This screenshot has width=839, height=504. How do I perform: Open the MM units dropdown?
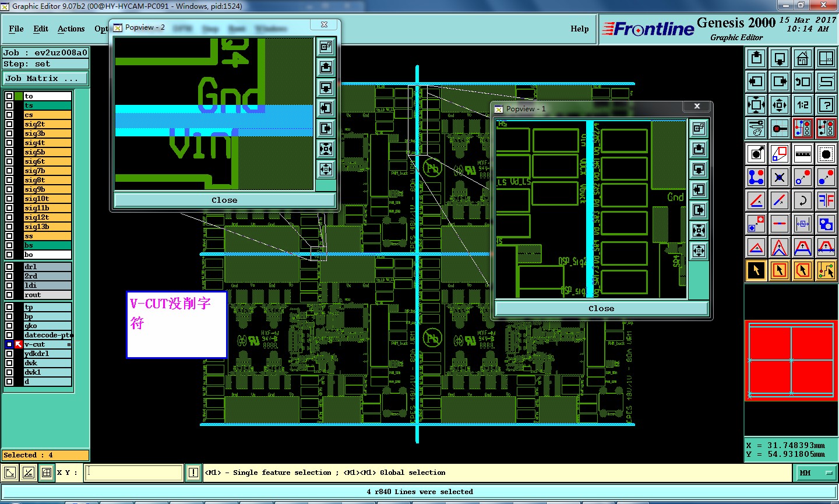816,473
